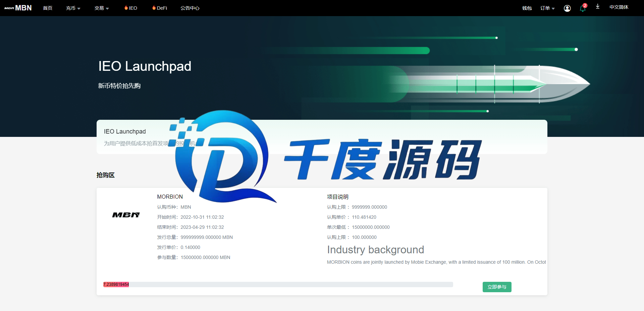Click the subscription progress bar
This screenshot has height=311, width=644.
[278, 284]
